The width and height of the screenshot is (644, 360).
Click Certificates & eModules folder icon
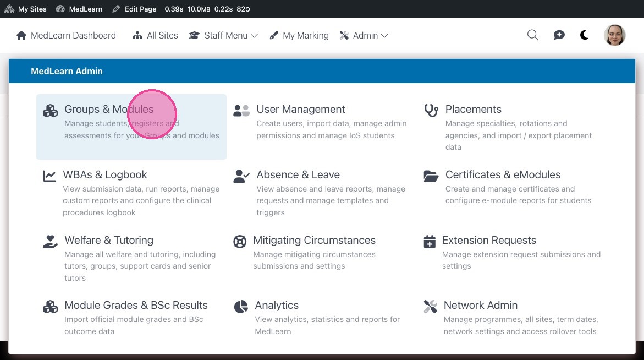click(431, 176)
